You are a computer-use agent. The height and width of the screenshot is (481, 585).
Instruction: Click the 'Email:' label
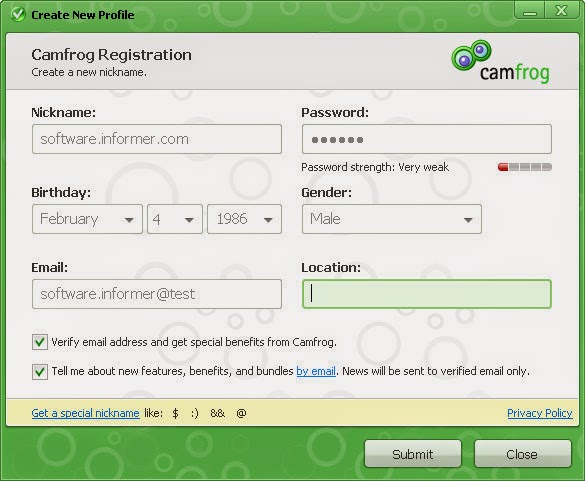50,268
